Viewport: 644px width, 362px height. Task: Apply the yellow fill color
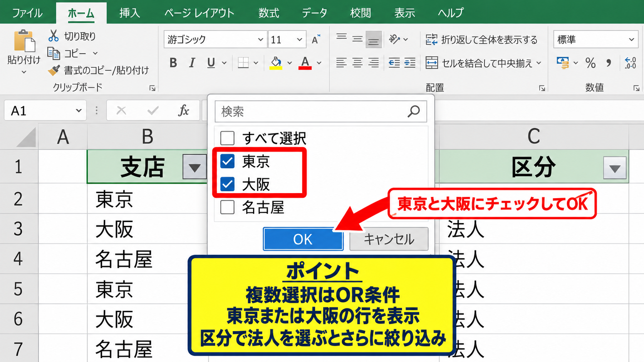click(x=276, y=63)
